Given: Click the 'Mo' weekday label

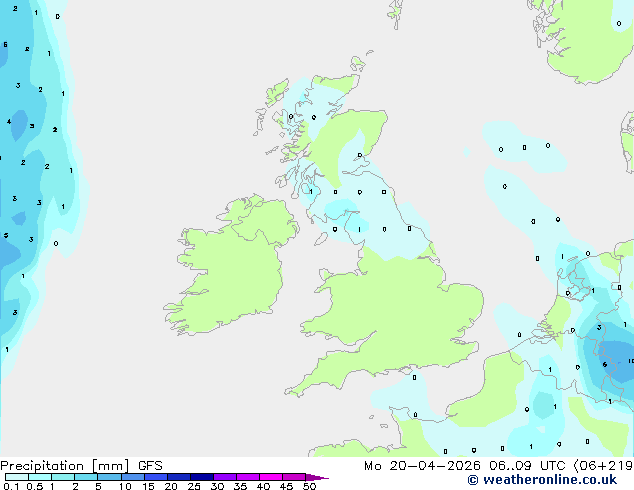Looking at the screenshot, I should 372,466.
